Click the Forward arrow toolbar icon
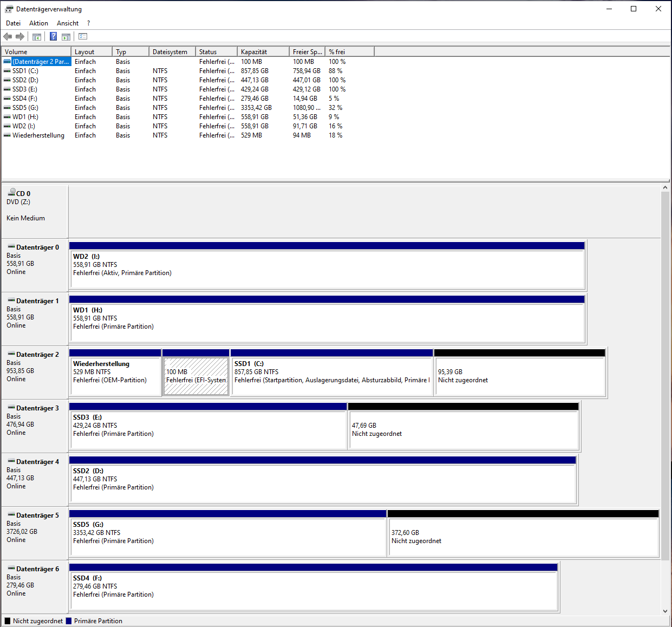 coord(20,37)
